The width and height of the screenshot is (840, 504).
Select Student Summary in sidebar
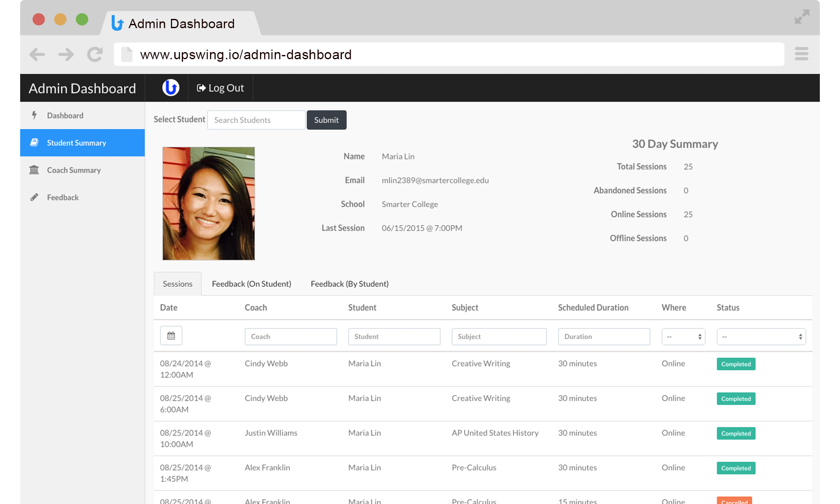[82, 143]
